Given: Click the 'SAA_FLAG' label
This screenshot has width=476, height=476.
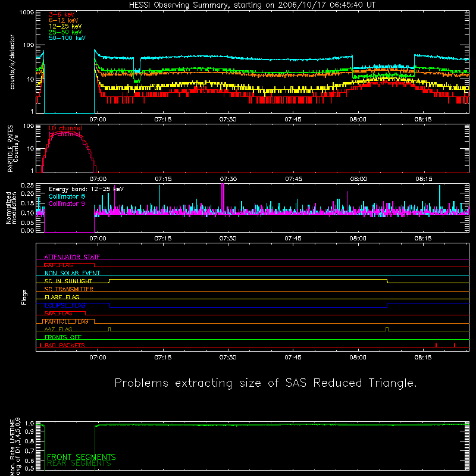Looking at the screenshot, I should click(x=58, y=314).
